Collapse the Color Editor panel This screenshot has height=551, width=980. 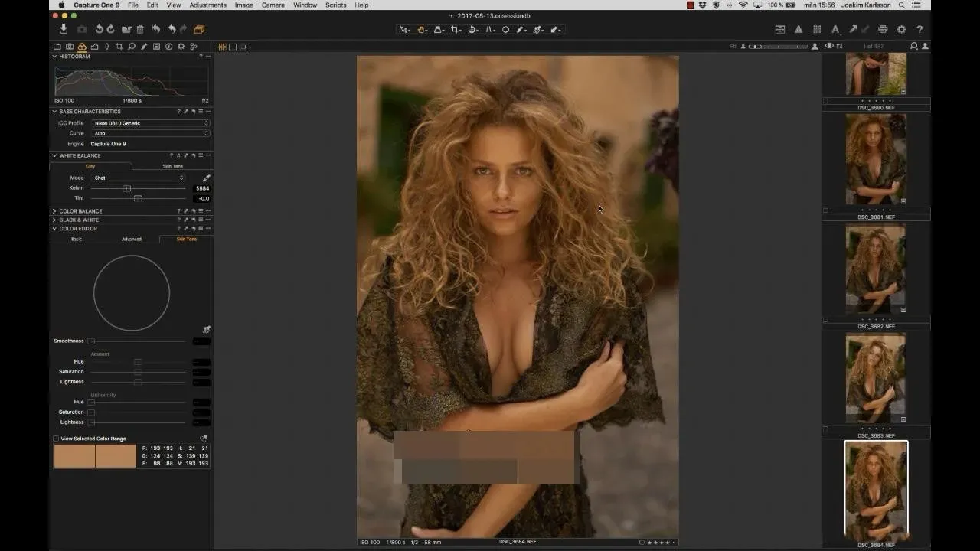tap(54, 229)
